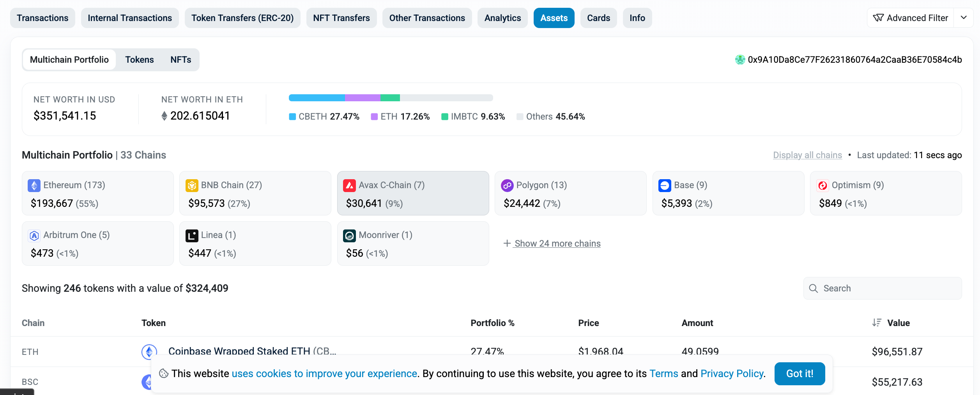The image size is (980, 395).
Task: Open the cookies experience link
Action: [325, 374]
